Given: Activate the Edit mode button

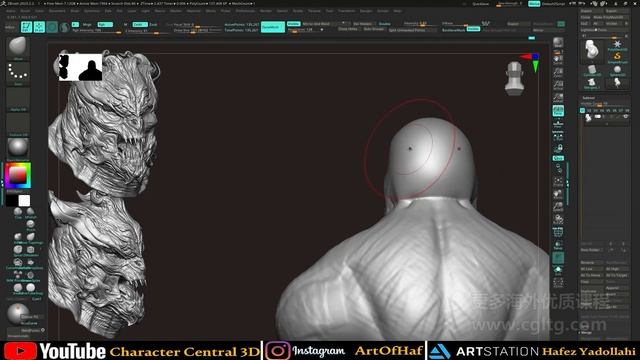Looking at the screenshot, I should (27, 27).
